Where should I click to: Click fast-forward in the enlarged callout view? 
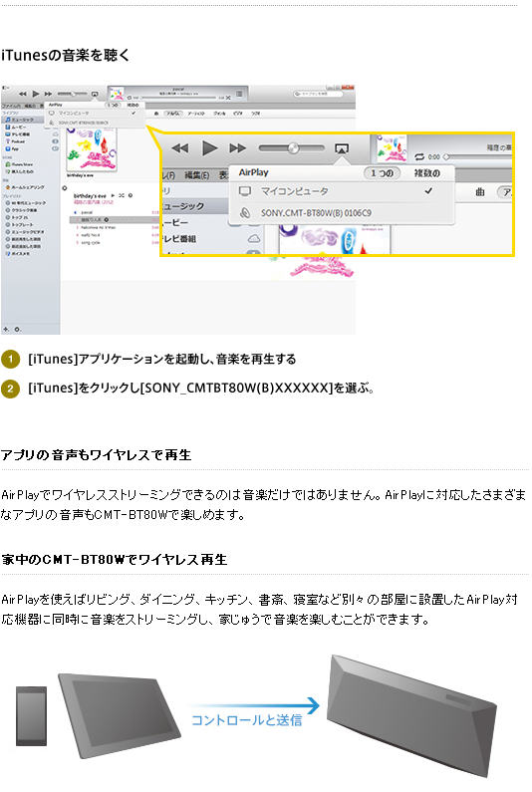coord(237,148)
